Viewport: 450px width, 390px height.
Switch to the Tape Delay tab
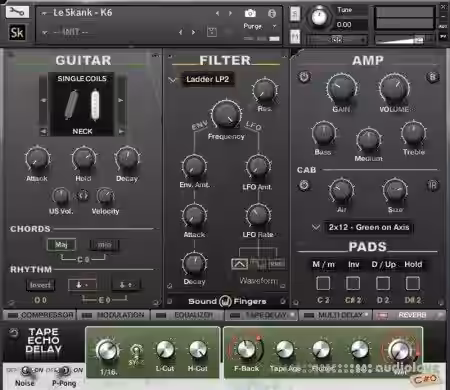pyautogui.click(x=262, y=315)
